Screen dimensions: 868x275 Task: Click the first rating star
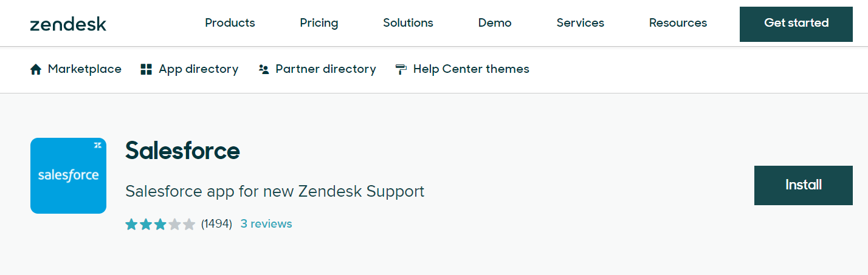pos(131,225)
